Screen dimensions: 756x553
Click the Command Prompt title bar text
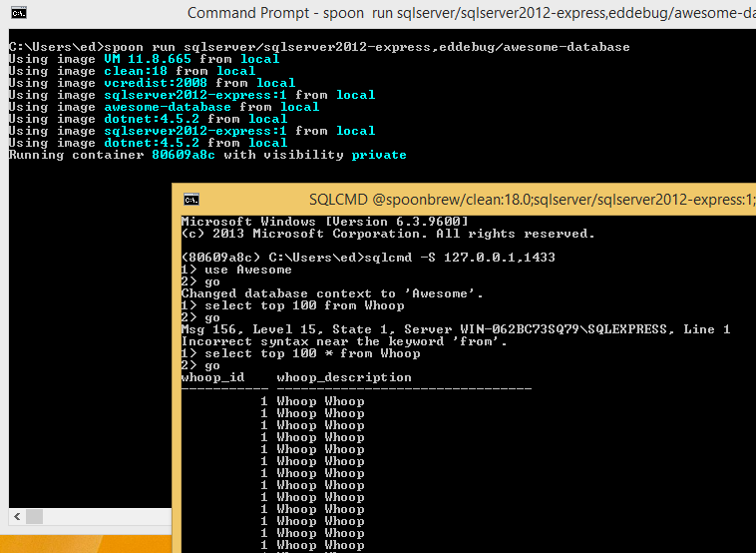point(472,13)
